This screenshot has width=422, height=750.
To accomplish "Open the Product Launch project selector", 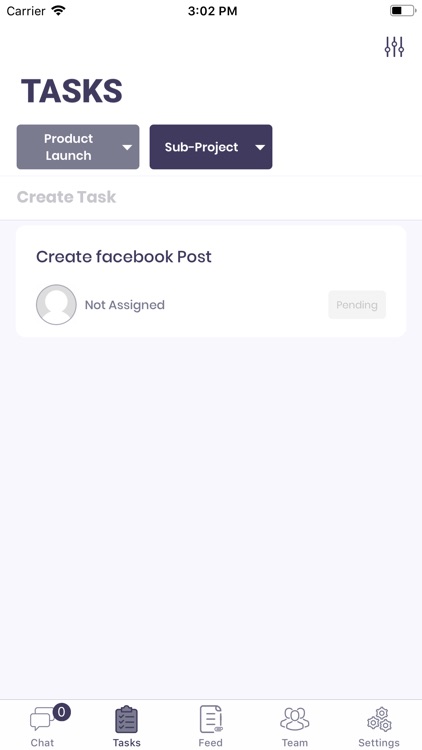I will (x=78, y=147).
